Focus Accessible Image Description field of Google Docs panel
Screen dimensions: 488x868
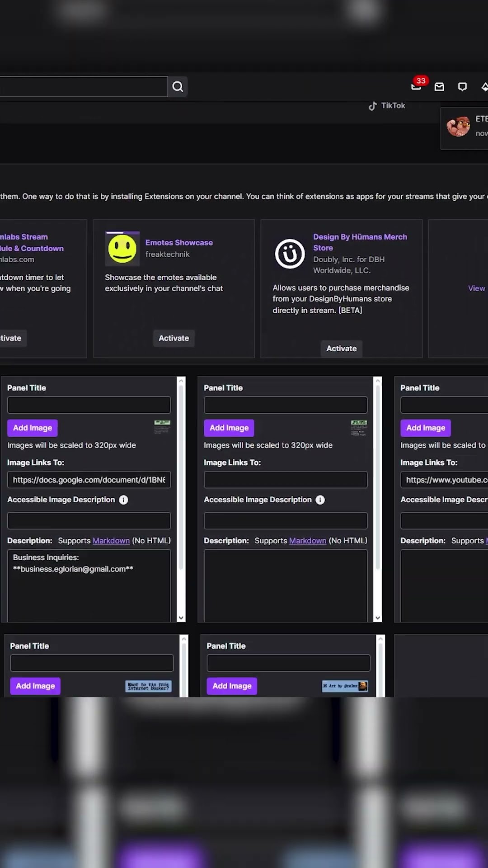pyautogui.click(x=89, y=521)
